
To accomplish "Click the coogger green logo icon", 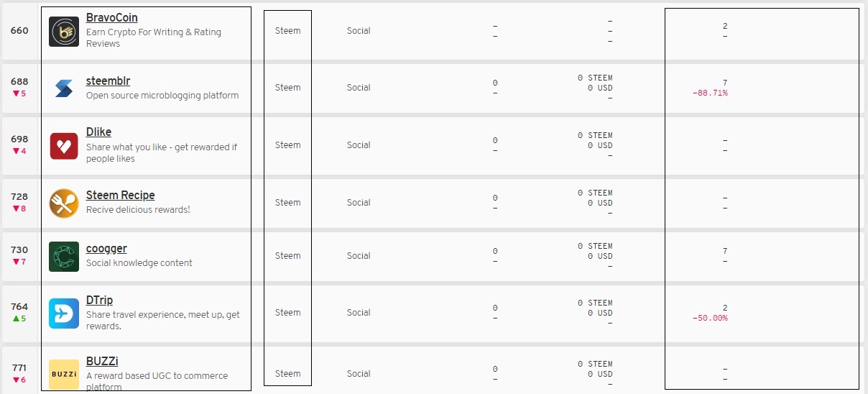I will tap(64, 257).
